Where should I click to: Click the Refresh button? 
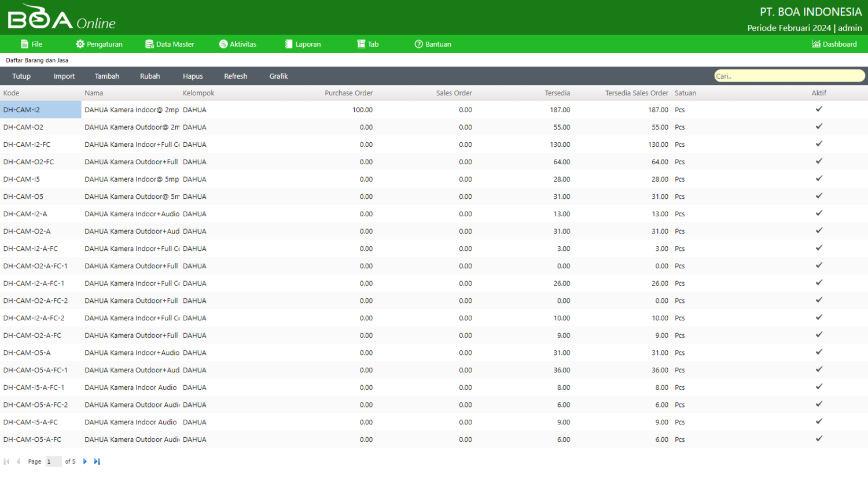(x=236, y=76)
